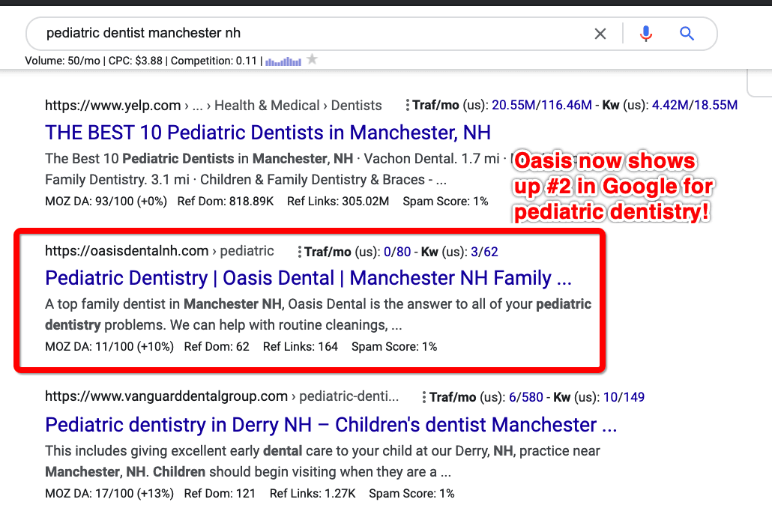Select 'Ref Dom: 62' under Oasis result
This screenshot has width=772, height=532.
217,347
